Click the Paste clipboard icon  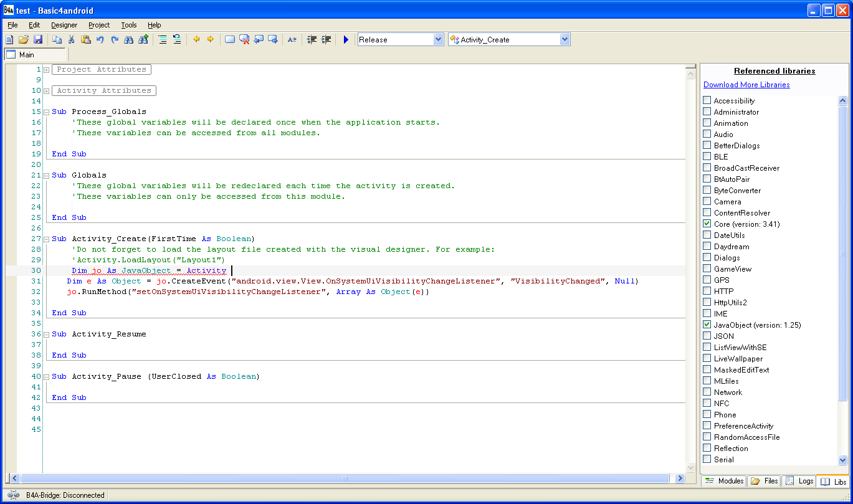pyautogui.click(x=86, y=39)
